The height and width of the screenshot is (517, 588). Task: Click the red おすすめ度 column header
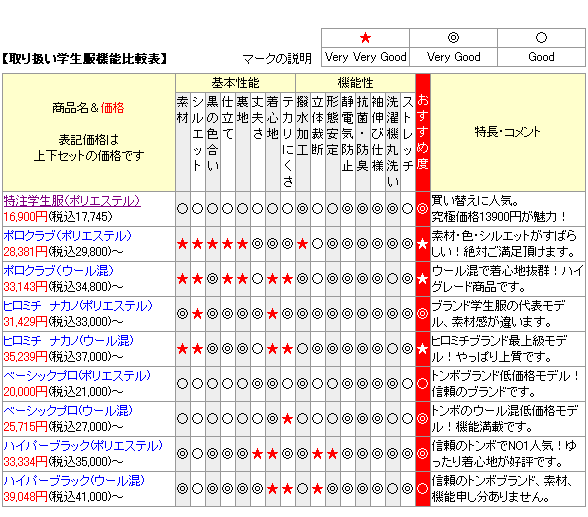(x=423, y=132)
